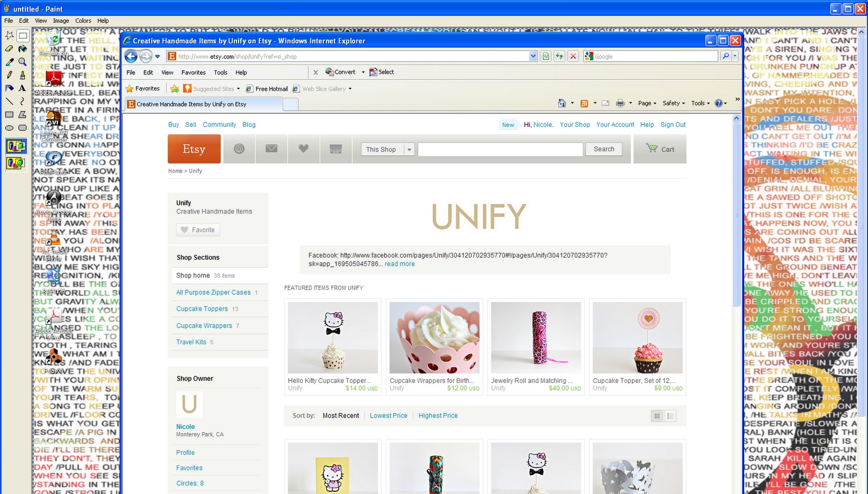Open the Colors menu in Paint
Screen dimensions: 868x494
tap(83, 21)
